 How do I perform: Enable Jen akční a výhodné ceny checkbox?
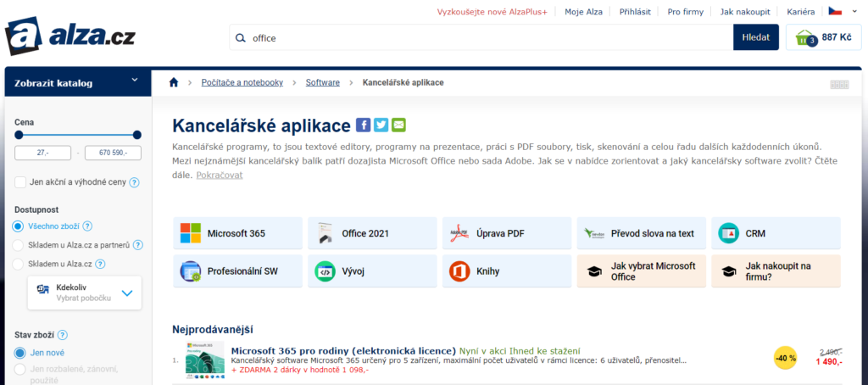click(20, 182)
